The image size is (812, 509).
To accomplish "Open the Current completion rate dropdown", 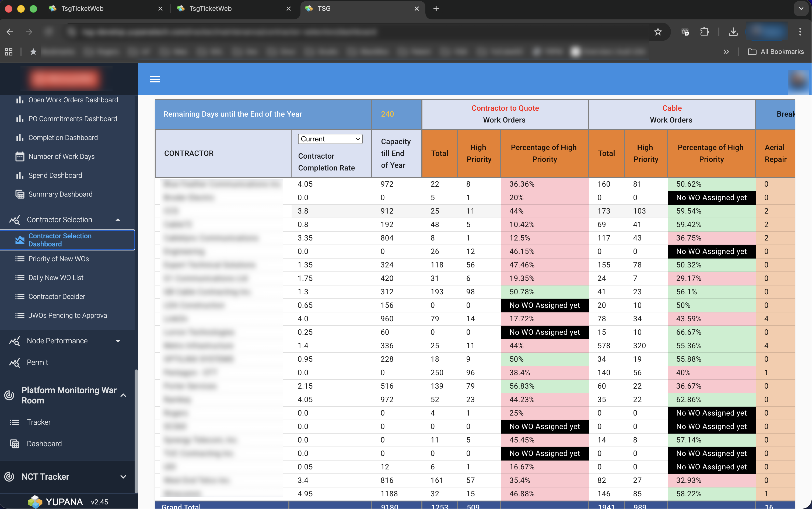I will tap(330, 139).
